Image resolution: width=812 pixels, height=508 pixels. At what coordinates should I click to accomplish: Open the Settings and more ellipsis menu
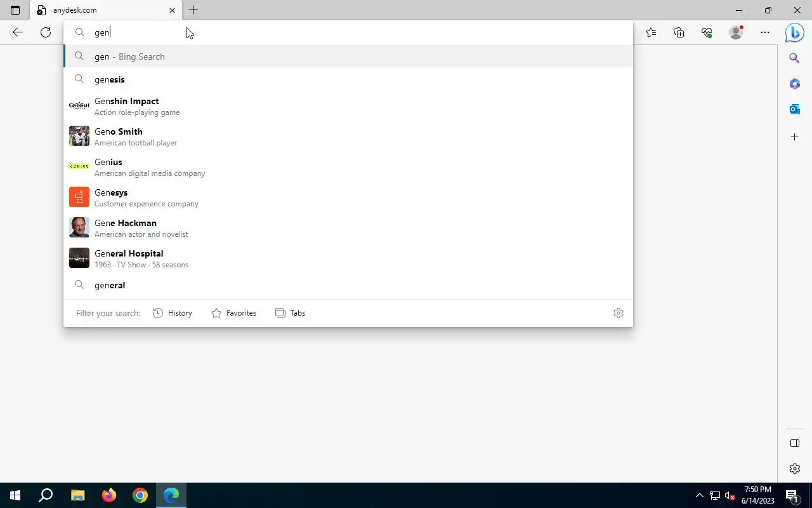765,32
